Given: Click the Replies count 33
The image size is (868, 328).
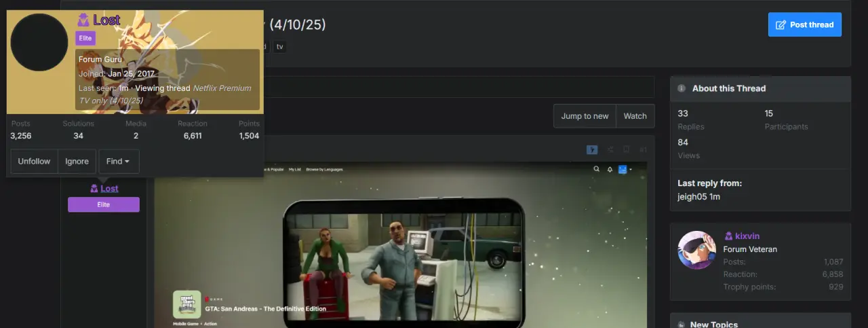Looking at the screenshot, I should 683,113.
